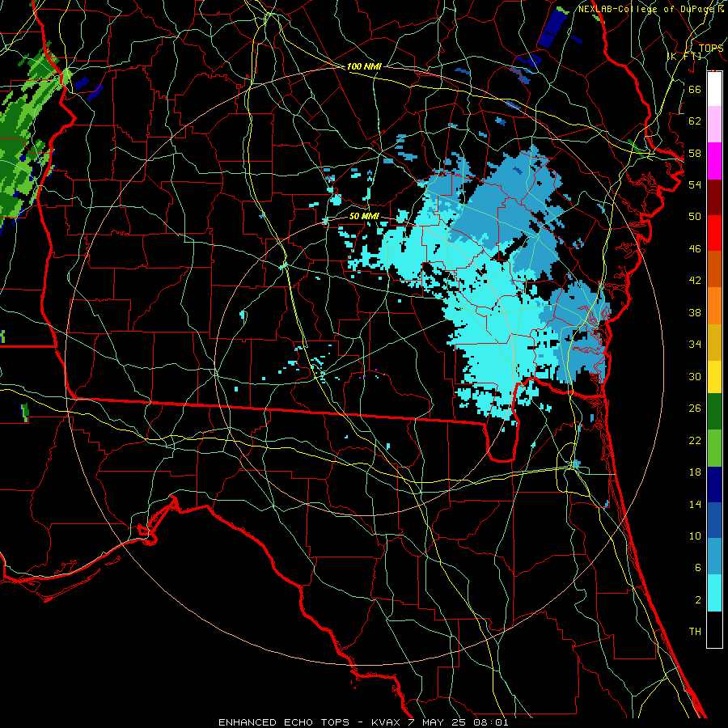Click the '50 NMI' range ring label
Viewport: 728px width, 728px height.
coord(364,216)
